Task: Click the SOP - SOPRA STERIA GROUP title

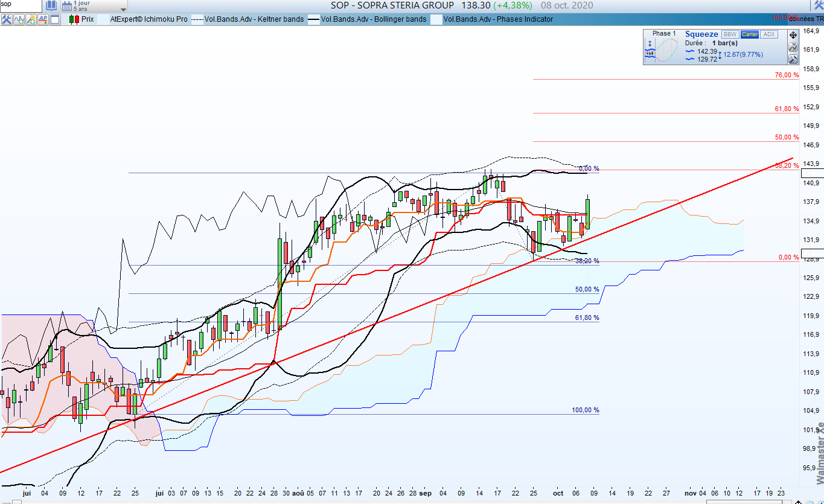Action: click(392, 5)
